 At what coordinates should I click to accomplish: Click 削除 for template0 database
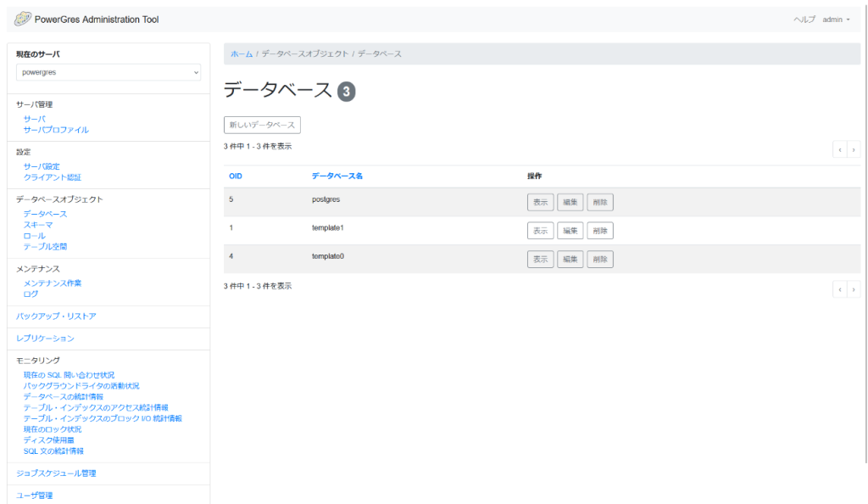(x=600, y=259)
